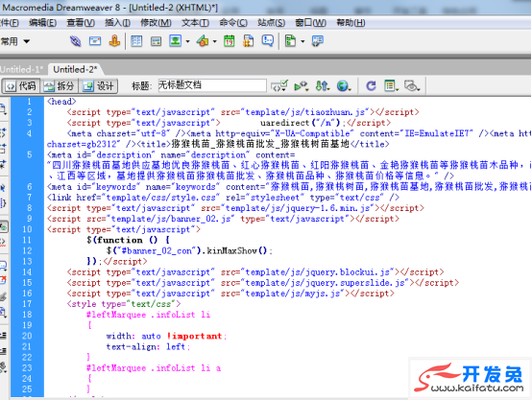Open the 窗口(W) menu
532x400 pixels.
pyautogui.click(x=310, y=23)
